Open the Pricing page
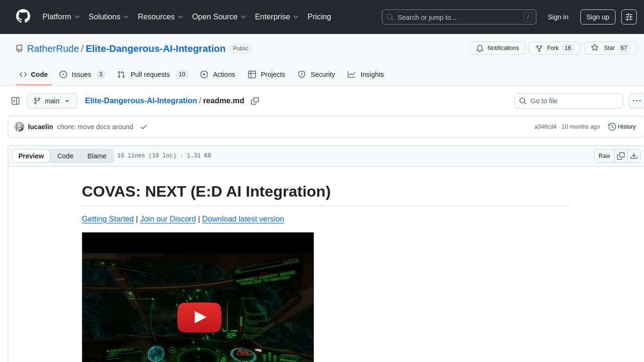This screenshot has height=362, width=644. coord(319,17)
